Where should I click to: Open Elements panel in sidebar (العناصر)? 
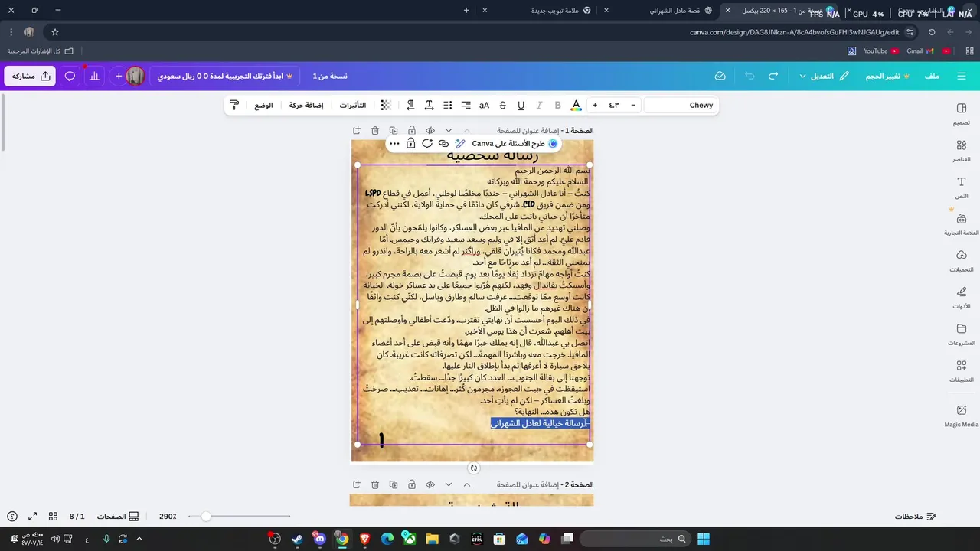click(x=961, y=152)
